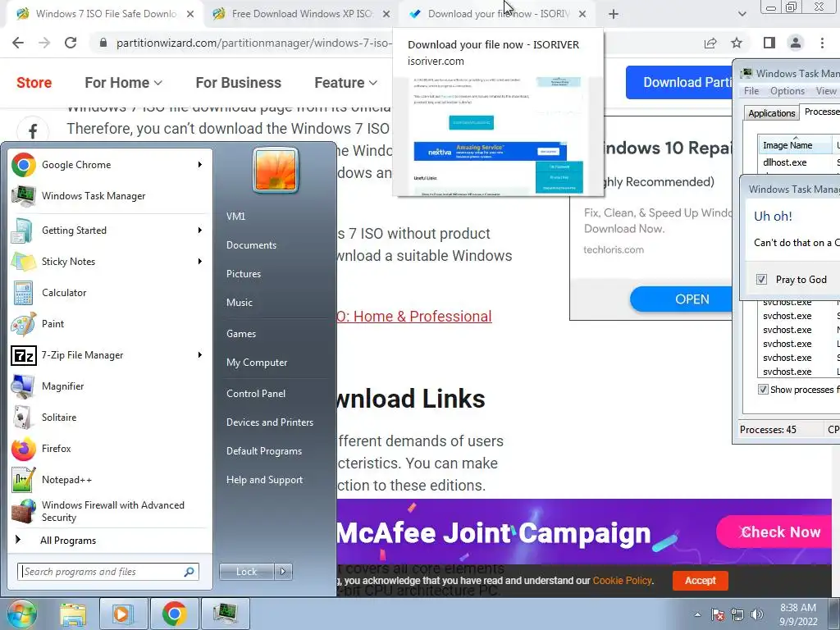Open a new Chrome tab
Viewport: 840px width, 630px height.
614,14
